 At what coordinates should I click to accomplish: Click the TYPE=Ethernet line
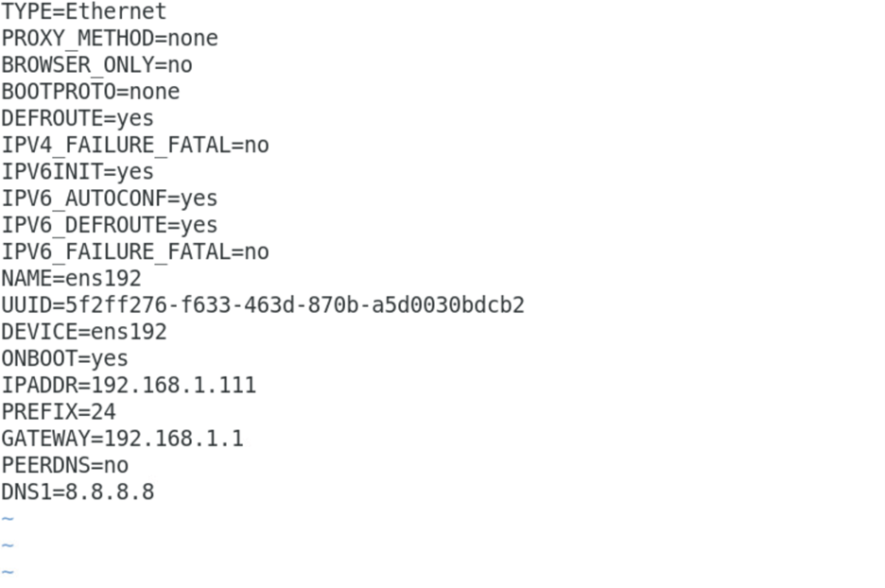coord(83,12)
